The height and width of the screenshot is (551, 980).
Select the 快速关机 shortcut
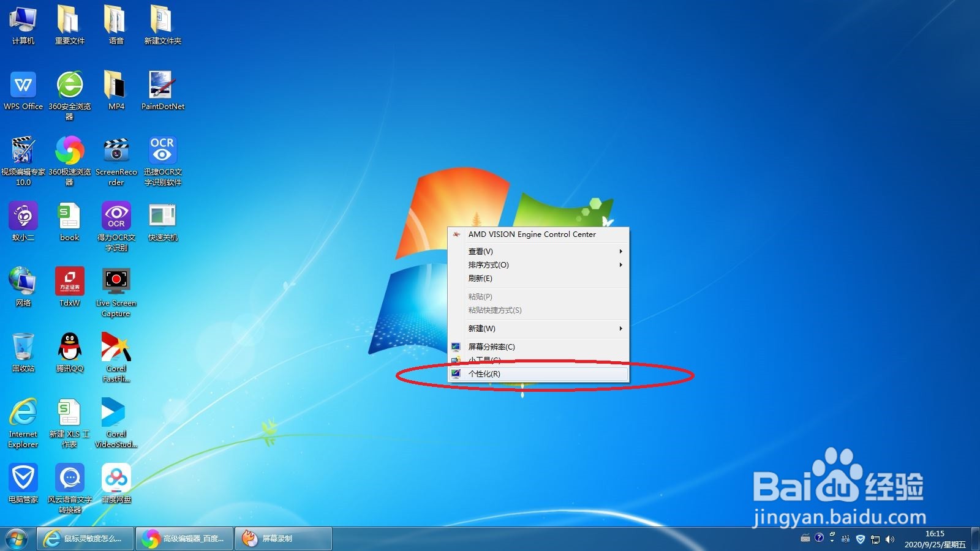[162, 222]
